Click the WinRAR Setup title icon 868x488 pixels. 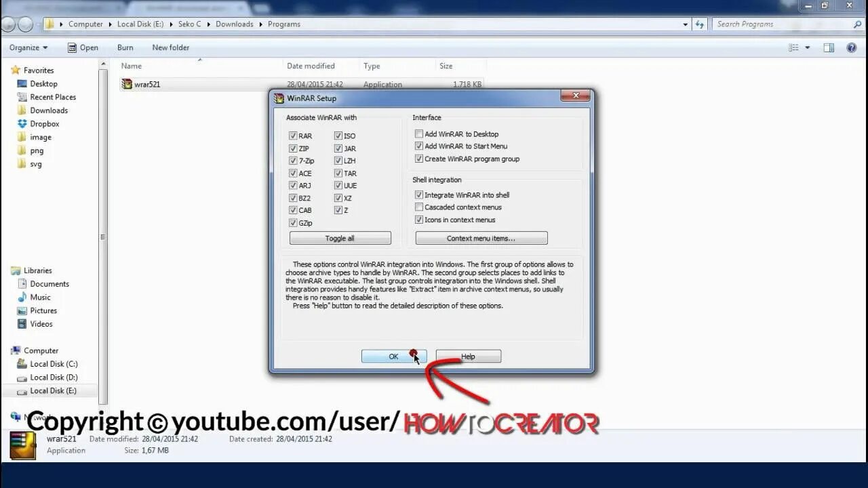(279, 98)
